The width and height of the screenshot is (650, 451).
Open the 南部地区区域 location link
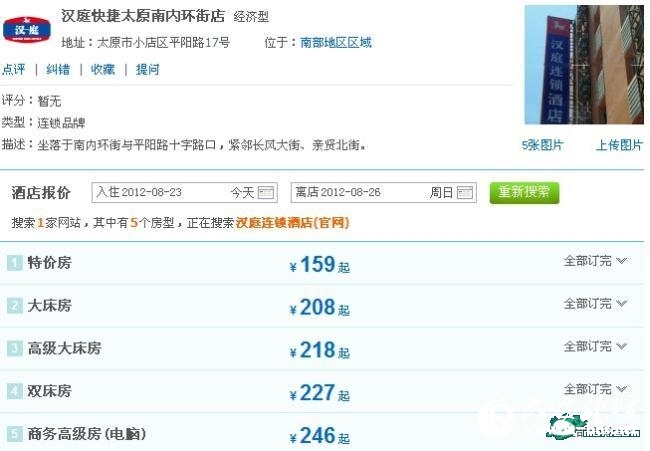336,42
